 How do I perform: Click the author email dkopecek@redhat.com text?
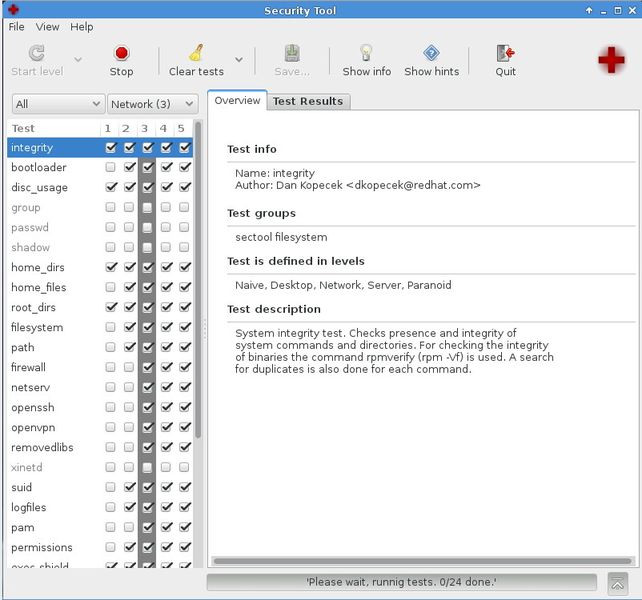pos(413,185)
